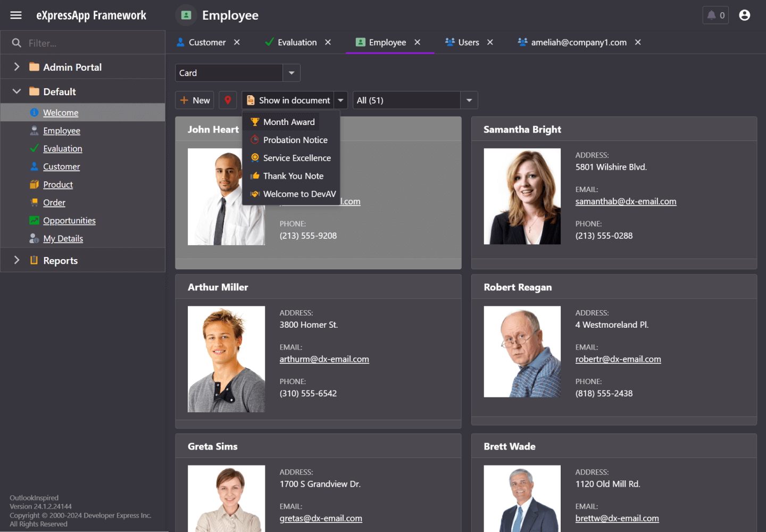Screen dimensions: 766x532
Task: Select the Evaluation checkmark icon in sidebar
Action: coord(34,148)
